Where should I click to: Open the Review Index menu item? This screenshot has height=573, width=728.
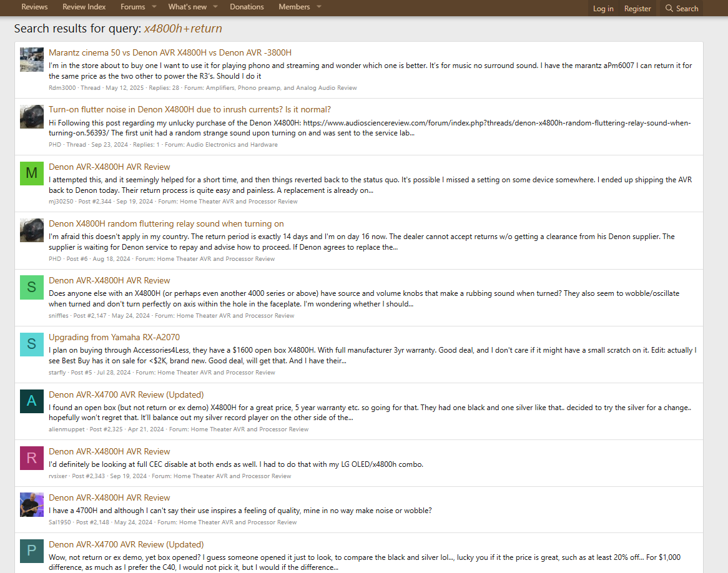pyautogui.click(x=84, y=7)
